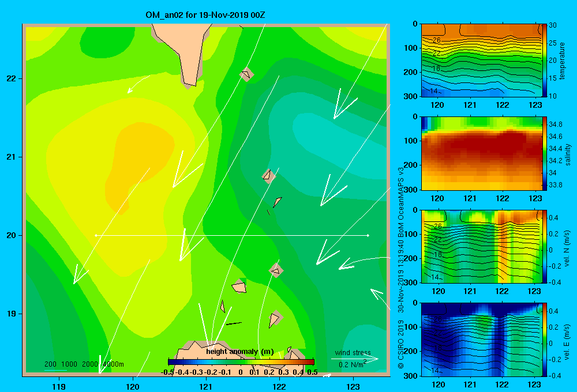Click longitude label 123 below the main map
577x392 pixels.
pyautogui.click(x=353, y=386)
